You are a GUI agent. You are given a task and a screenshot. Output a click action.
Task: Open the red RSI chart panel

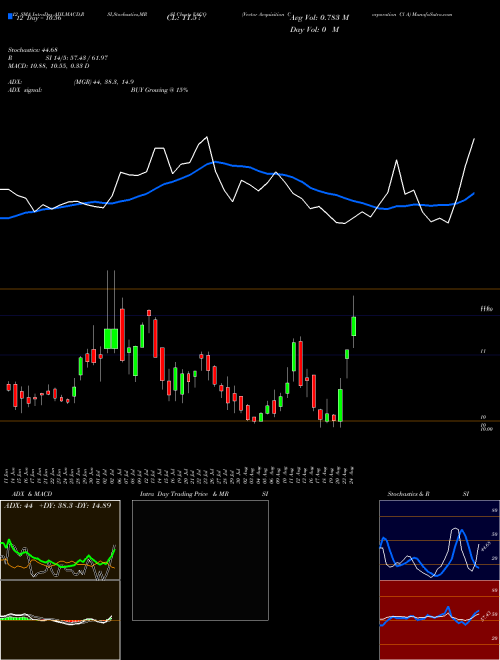[439, 620]
